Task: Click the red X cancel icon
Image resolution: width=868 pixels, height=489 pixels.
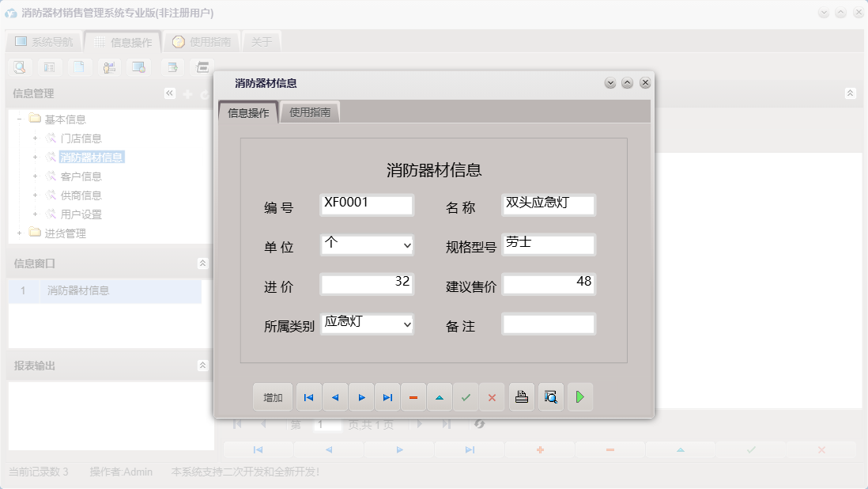Action: [492, 396]
